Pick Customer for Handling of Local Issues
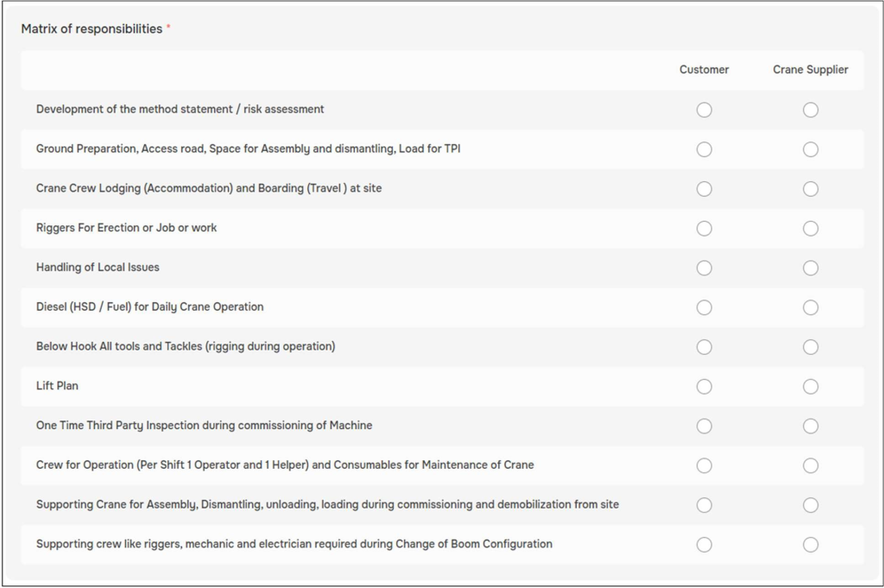 click(704, 268)
